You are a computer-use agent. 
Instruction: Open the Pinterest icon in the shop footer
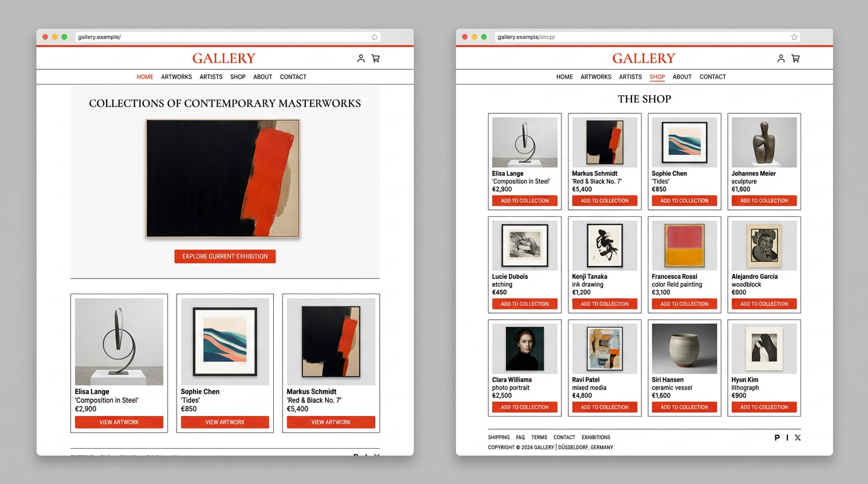pos(777,437)
